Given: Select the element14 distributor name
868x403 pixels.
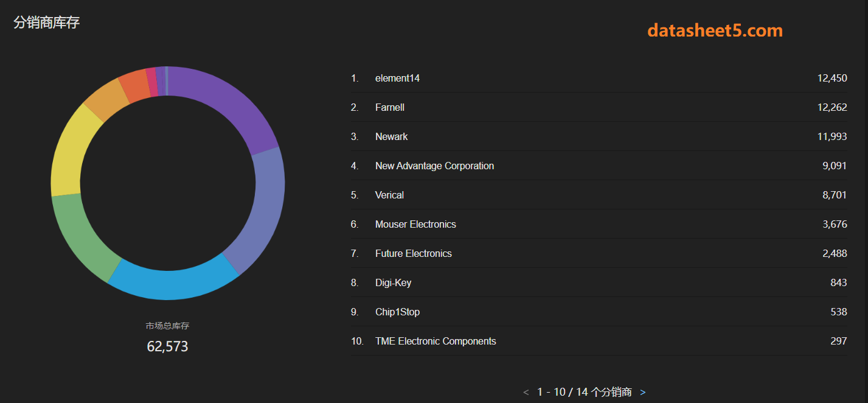Looking at the screenshot, I should click(x=397, y=78).
